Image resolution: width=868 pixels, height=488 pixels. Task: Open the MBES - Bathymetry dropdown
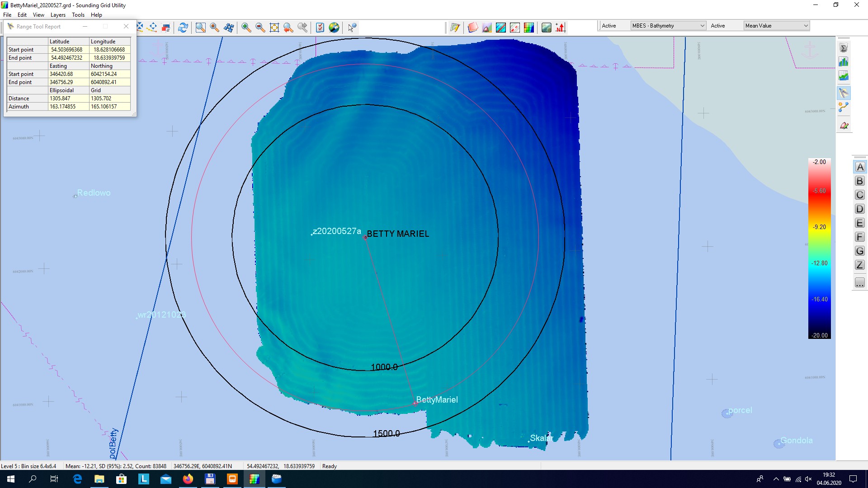click(668, 26)
